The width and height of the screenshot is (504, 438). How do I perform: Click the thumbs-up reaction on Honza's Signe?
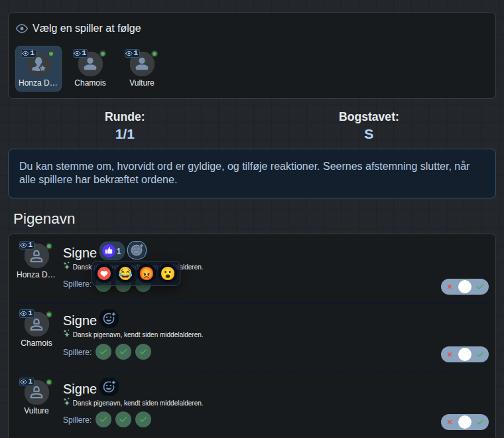(x=112, y=251)
